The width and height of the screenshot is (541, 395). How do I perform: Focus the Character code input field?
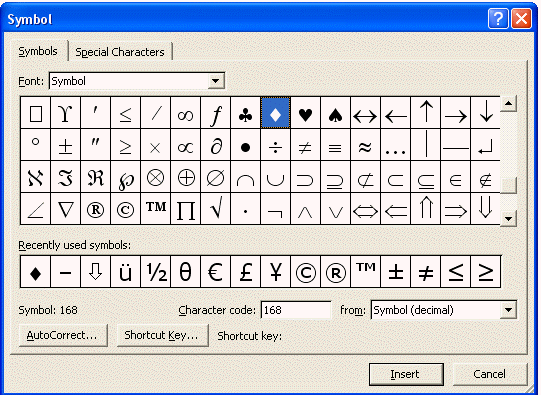pos(296,310)
